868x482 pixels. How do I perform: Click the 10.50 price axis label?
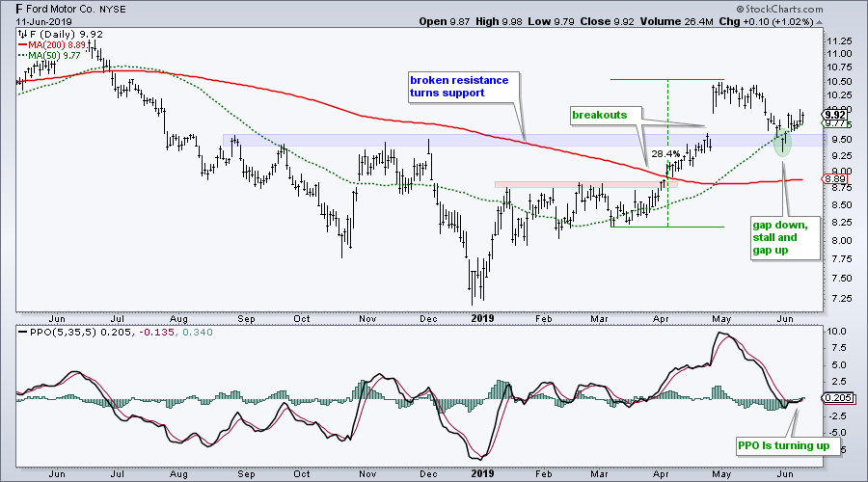tap(838, 81)
